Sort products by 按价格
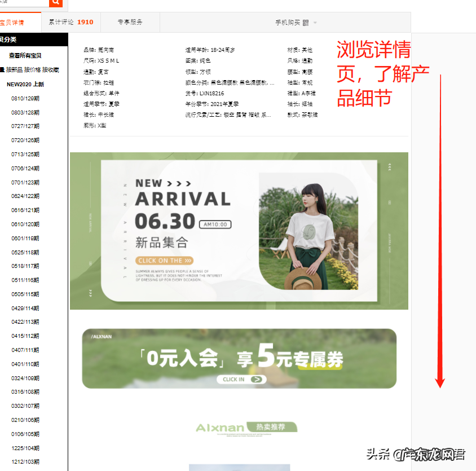 pos(33,69)
